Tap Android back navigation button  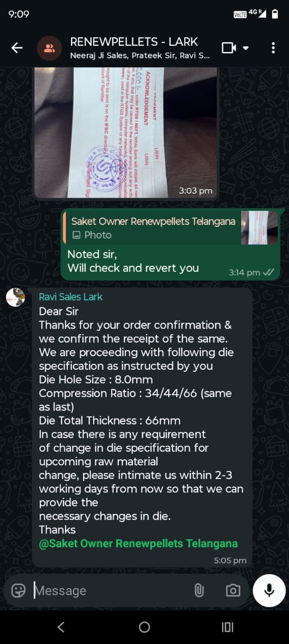(x=61, y=627)
